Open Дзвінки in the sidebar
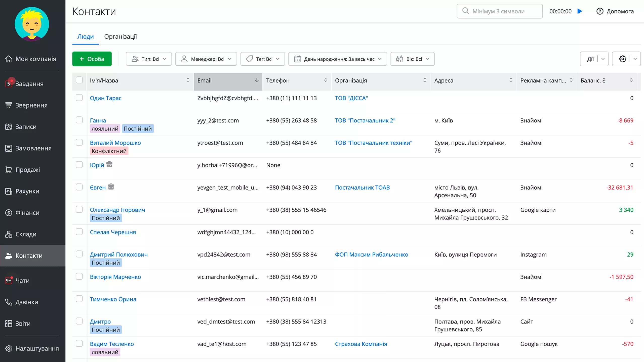The width and height of the screenshot is (644, 362). coord(27,302)
